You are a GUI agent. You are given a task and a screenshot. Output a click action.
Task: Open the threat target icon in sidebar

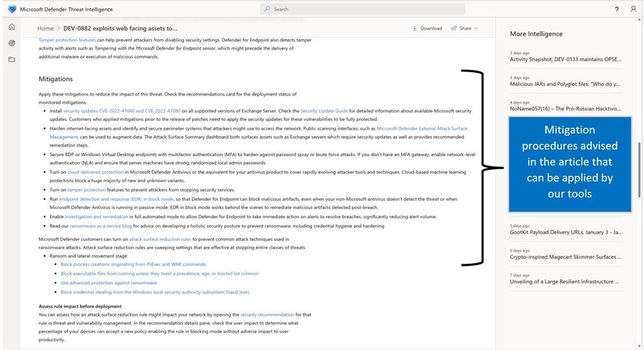click(x=12, y=43)
